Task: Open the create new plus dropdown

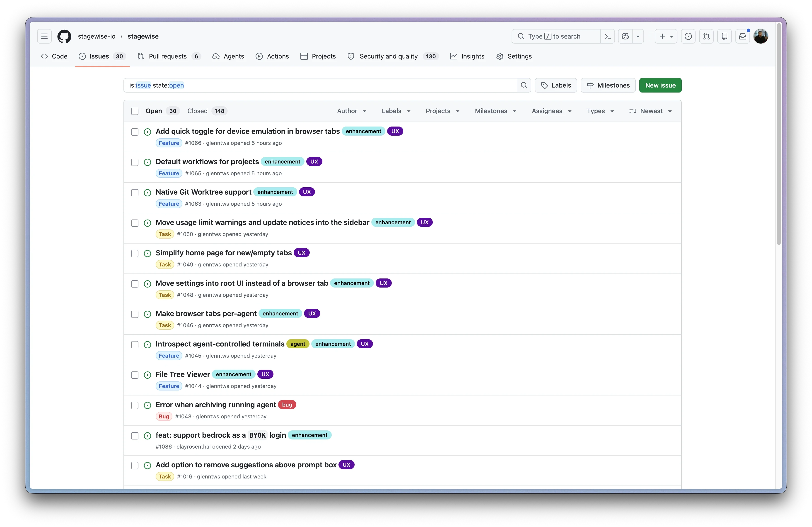Action: [x=666, y=36]
